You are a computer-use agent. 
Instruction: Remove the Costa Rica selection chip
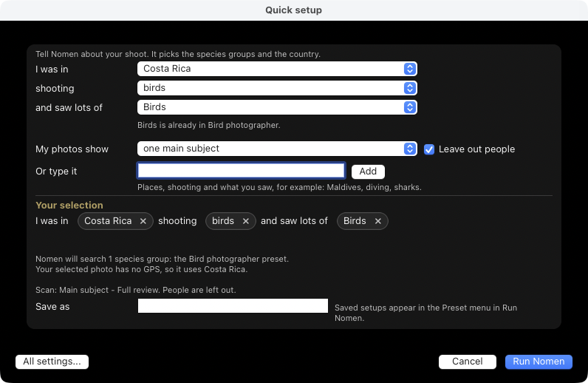coord(143,221)
